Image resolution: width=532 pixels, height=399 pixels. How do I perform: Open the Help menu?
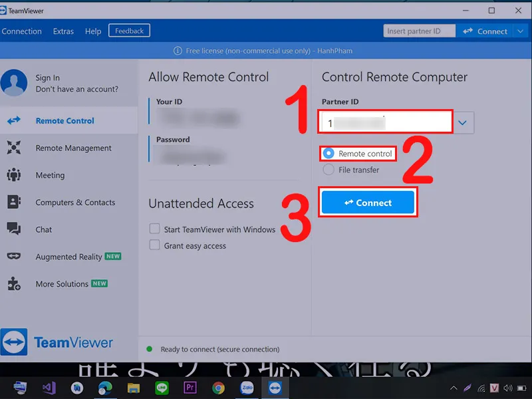coord(92,31)
